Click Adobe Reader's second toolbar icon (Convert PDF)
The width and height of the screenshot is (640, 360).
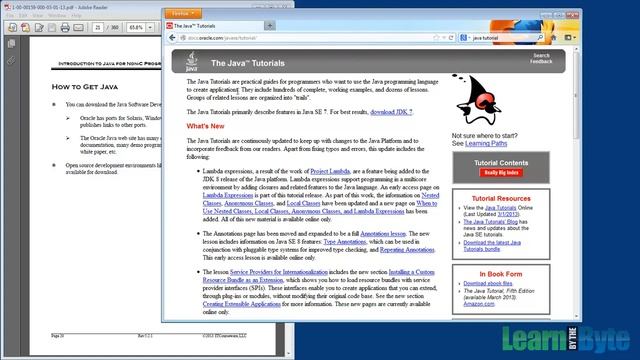(26, 27)
